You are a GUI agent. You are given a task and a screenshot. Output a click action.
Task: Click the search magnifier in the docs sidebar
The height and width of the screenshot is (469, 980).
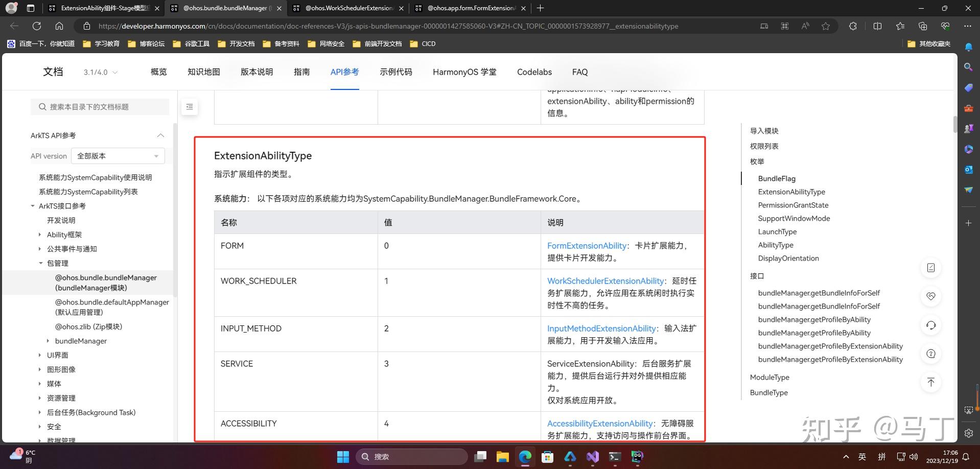tap(43, 107)
